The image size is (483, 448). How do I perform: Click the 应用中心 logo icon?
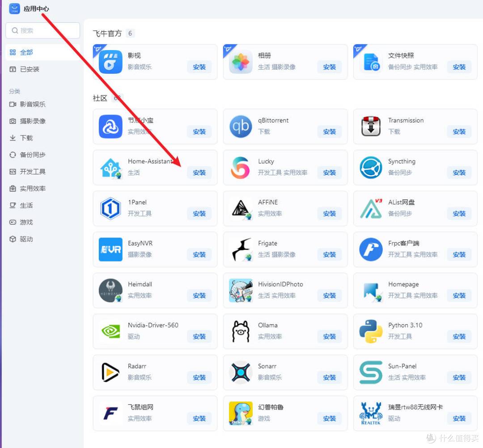pyautogui.click(x=14, y=8)
